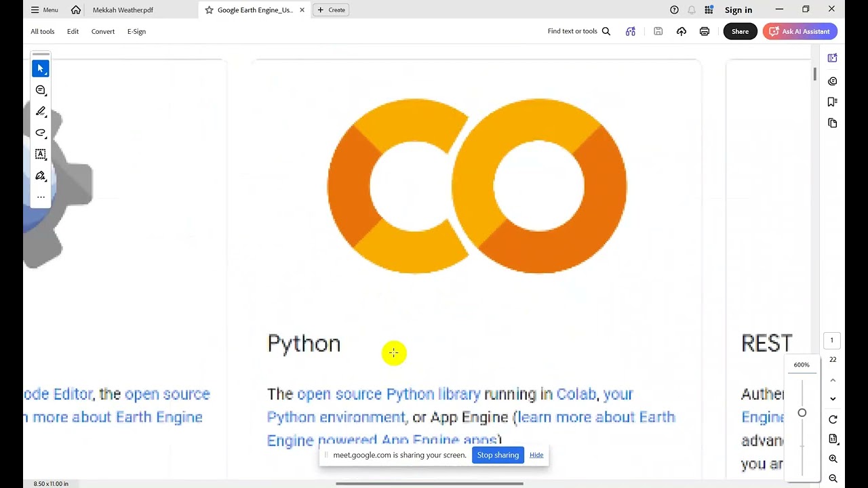Choose the add text box tool

click(41, 155)
